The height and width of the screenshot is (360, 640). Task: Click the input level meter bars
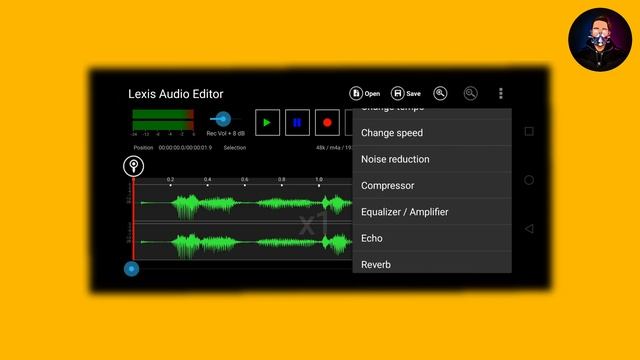click(x=163, y=120)
